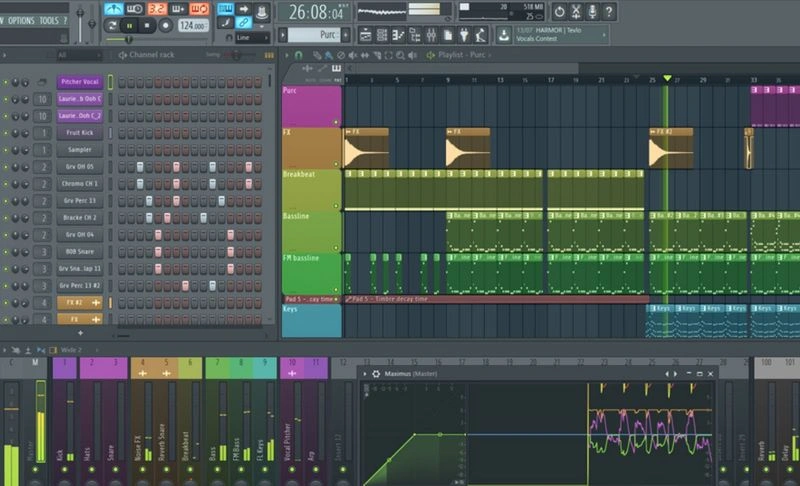The width and height of the screenshot is (800, 486).
Task: Select the Playlist zoom magnifier tool
Action: click(x=401, y=55)
